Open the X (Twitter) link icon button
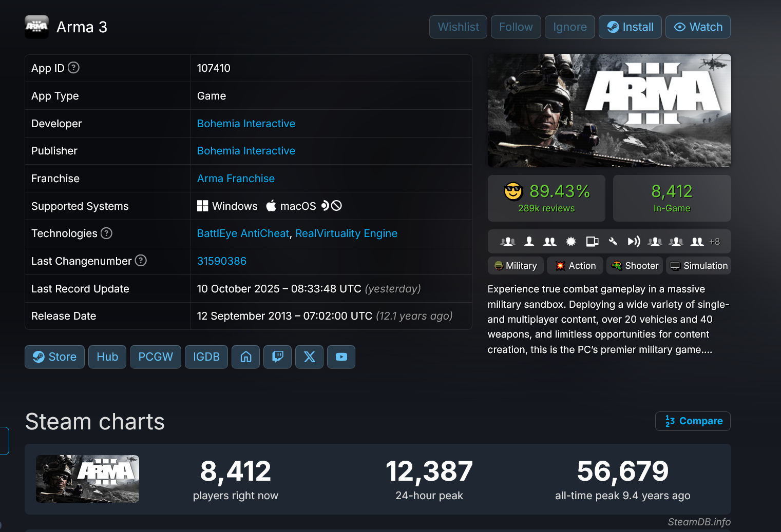 (310, 357)
